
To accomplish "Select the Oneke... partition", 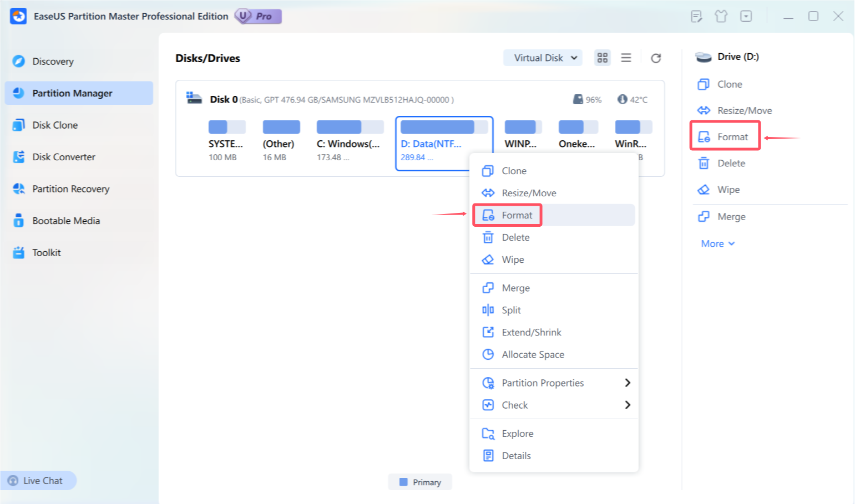I will pyautogui.click(x=578, y=135).
